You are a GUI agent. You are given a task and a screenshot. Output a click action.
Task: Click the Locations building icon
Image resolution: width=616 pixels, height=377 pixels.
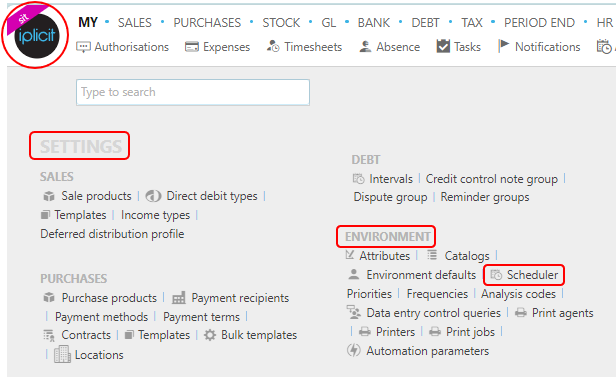pos(62,354)
